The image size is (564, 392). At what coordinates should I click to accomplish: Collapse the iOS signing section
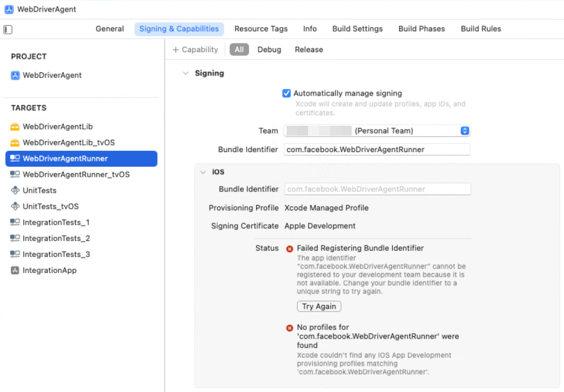coord(203,172)
